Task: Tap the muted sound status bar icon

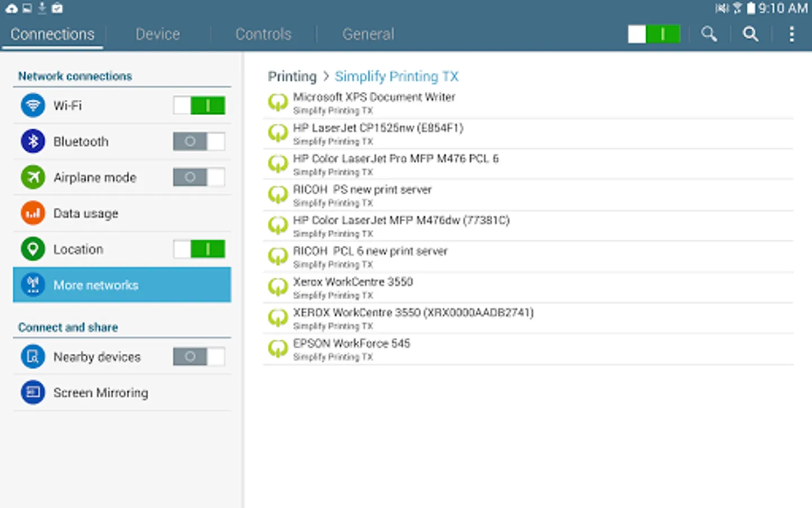Action: 722,8
